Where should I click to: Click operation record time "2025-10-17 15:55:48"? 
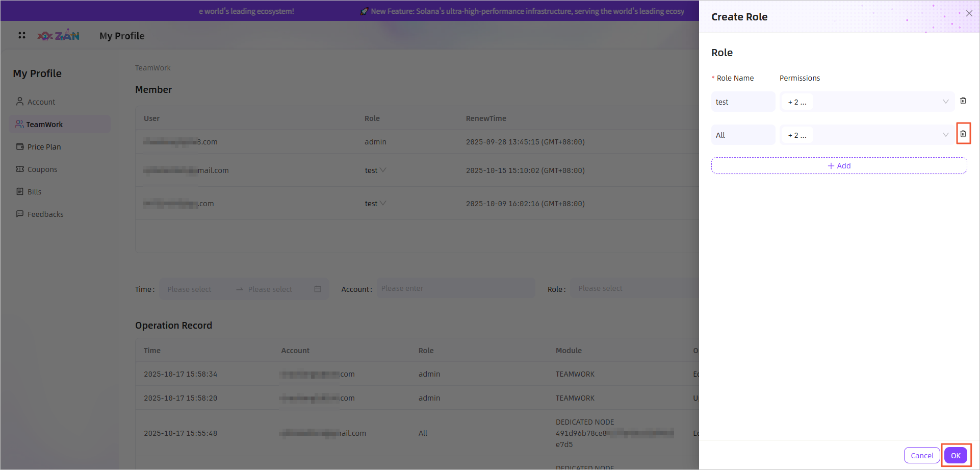180,433
